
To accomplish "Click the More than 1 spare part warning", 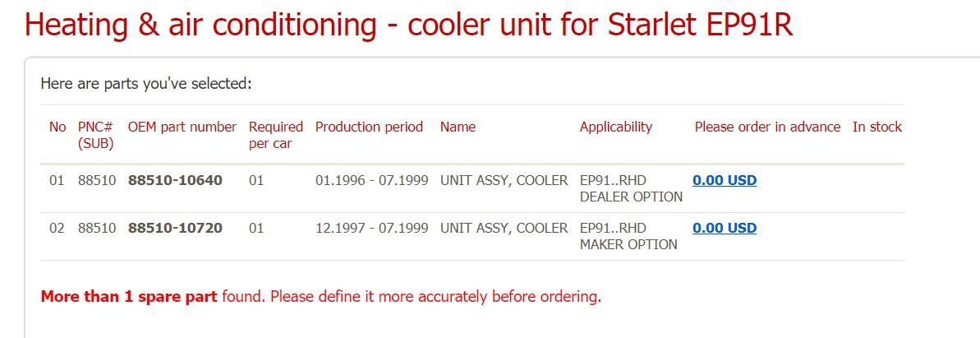I will point(320,297).
